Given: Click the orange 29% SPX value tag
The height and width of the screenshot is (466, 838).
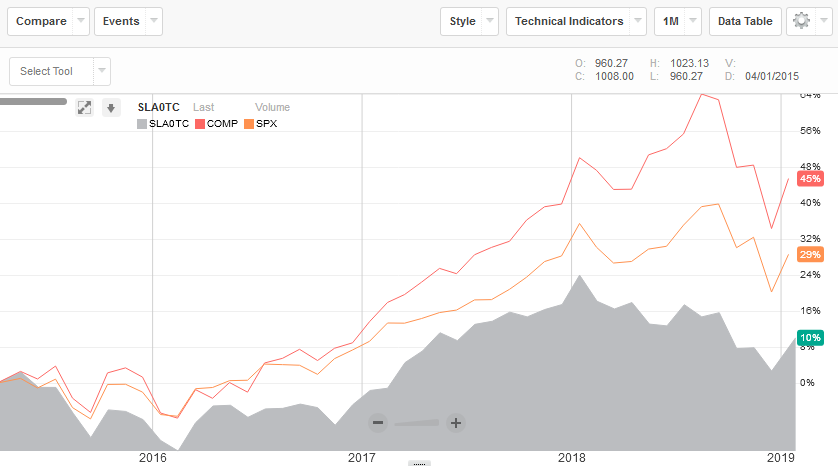Looking at the screenshot, I should click(x=810, y=255).
